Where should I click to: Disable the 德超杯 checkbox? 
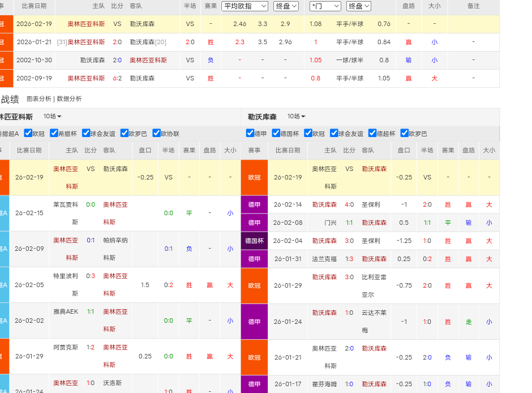click(372, 133)
